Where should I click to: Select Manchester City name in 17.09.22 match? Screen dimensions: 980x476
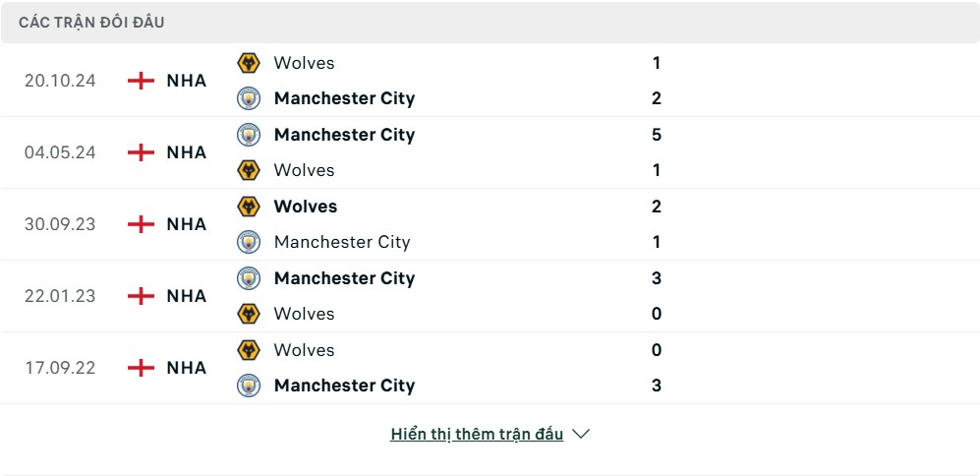[344, 386]
